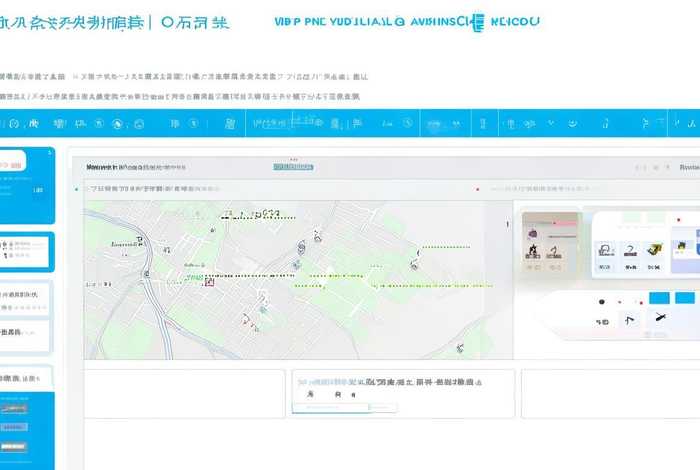The width and height of the screenshot is (700, 470).
Task: Open the beige thumbnail card beside the map
Action: (552, 244)
